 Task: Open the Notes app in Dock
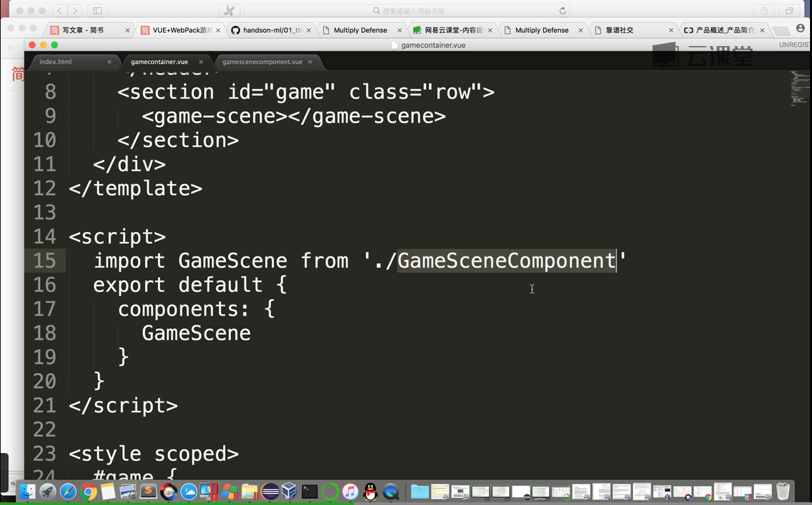pyautogui.click(x=108, y=491)
